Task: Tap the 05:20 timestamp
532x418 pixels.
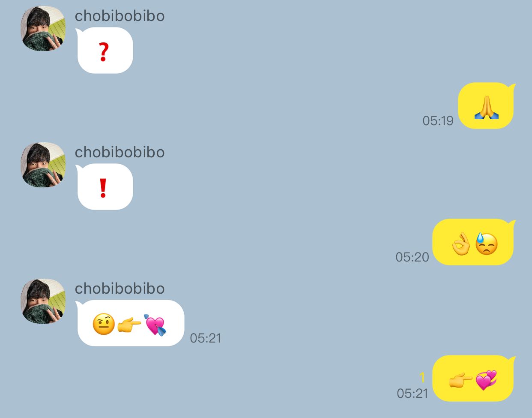Action: (412, 257)
